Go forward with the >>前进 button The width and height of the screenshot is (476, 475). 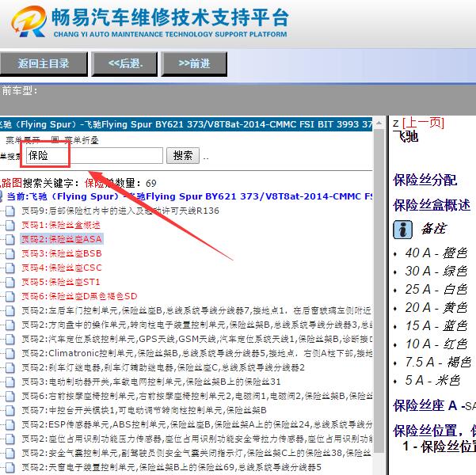tap(194, 64)
